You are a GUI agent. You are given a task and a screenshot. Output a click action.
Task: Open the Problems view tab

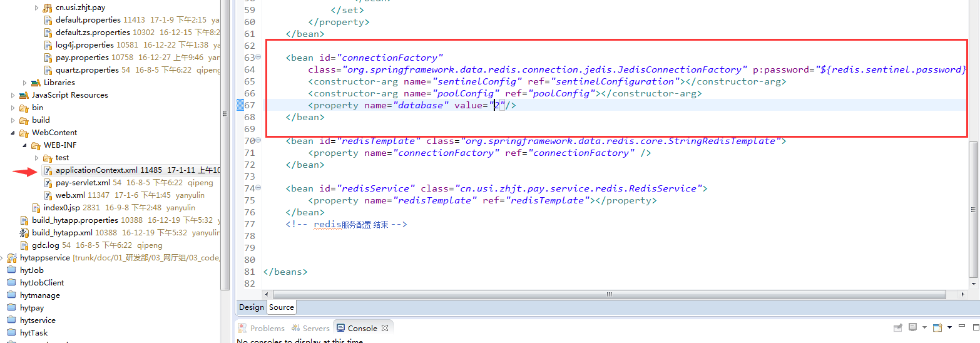[x=262, y=328]
